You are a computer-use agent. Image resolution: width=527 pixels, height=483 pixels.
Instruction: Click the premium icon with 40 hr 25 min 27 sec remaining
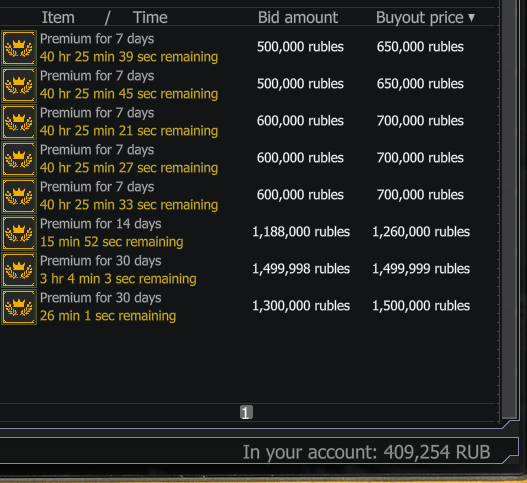[x=19, y=159]
